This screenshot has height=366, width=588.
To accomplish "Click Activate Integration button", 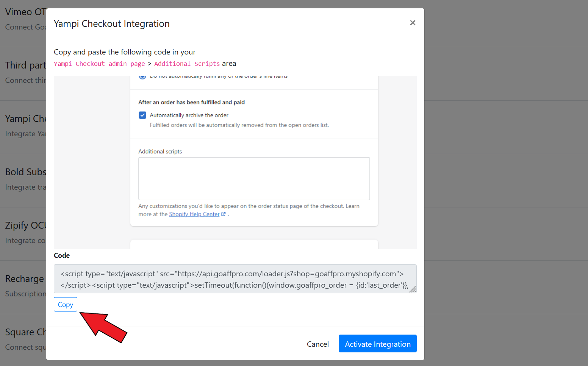I will pyautogui.click(x=378, y=344).
